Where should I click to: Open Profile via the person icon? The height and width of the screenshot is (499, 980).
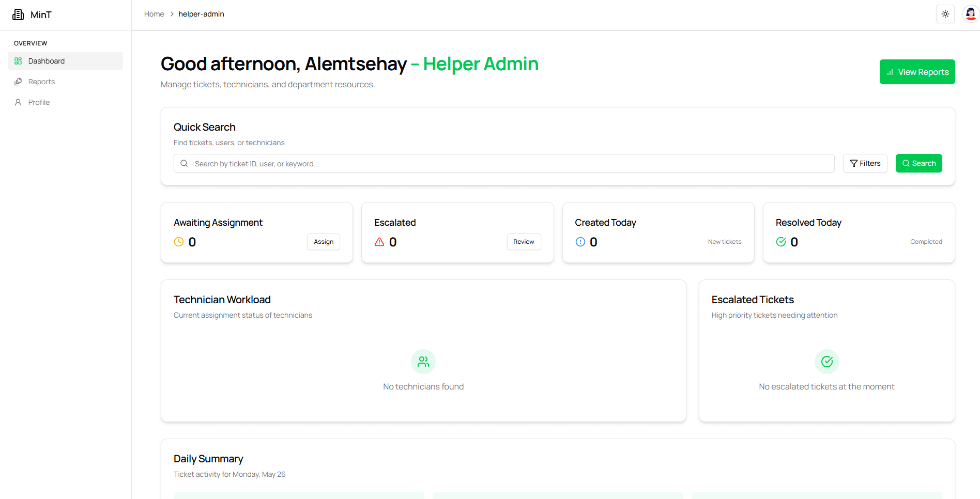[x=18, y=102]
